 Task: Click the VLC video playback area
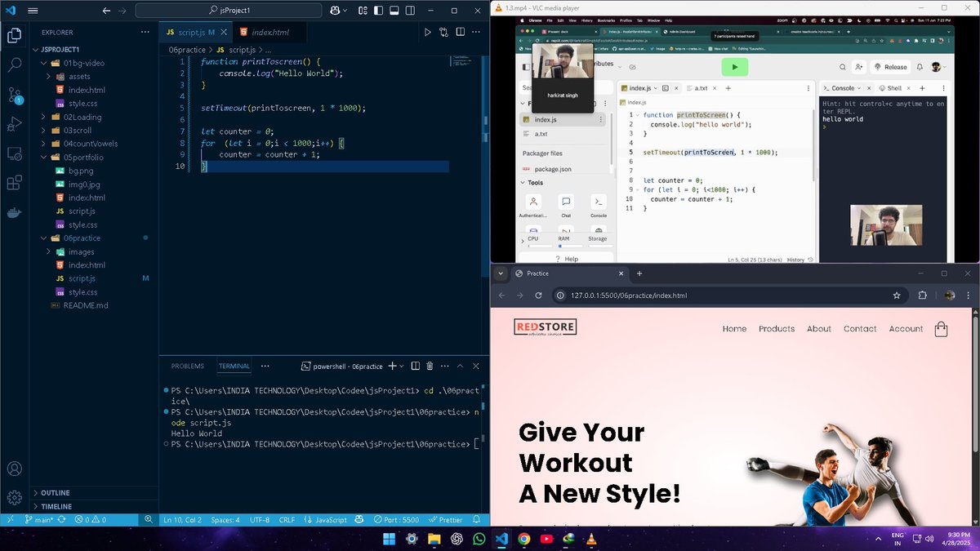[735, 139]
